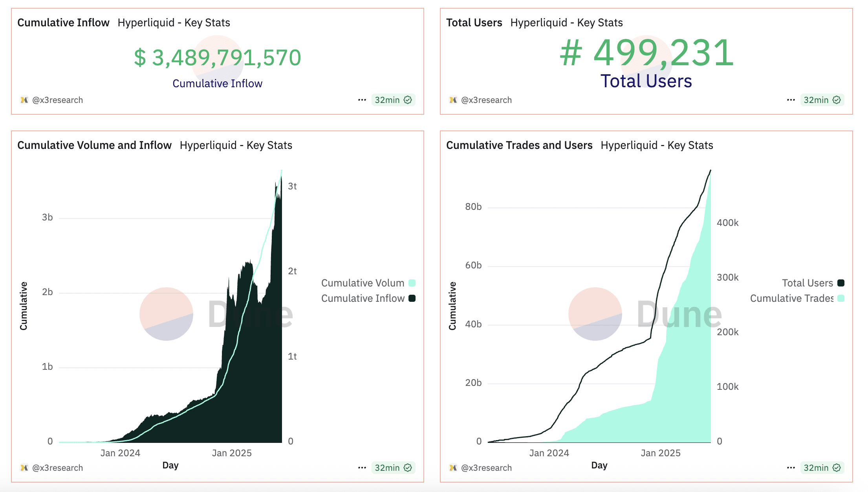The width and height of the screenshot is (868, 492).
Task: Click the mint Cumulative Trades legend swatch
Action: [841, 298]
